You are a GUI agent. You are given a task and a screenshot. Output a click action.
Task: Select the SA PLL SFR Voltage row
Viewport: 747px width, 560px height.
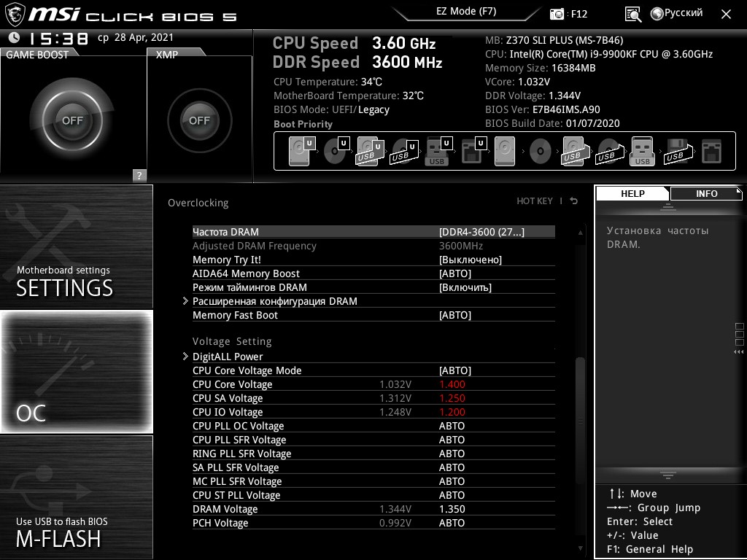tap(373, 467)
